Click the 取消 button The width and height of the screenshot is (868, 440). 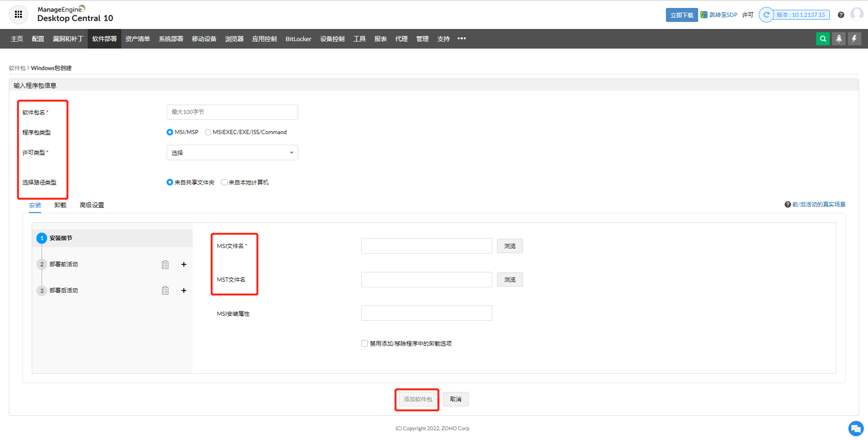456,399
